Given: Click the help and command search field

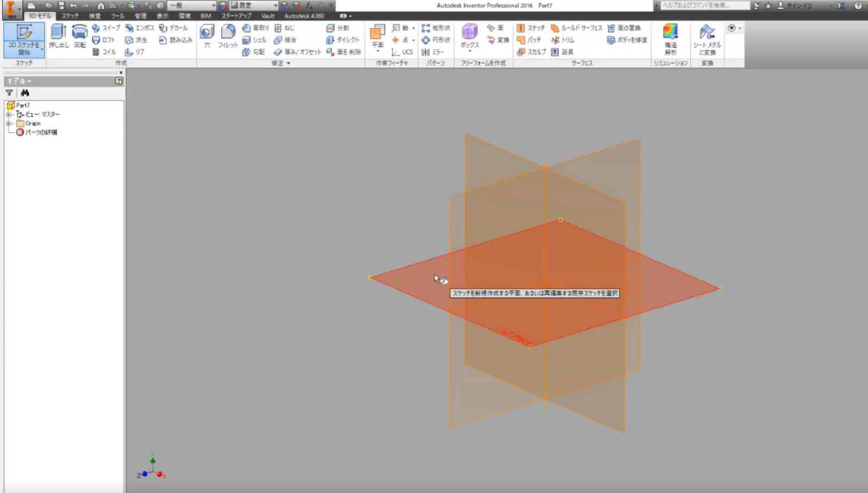Looking at the screenshot, I should pos(704,5).
